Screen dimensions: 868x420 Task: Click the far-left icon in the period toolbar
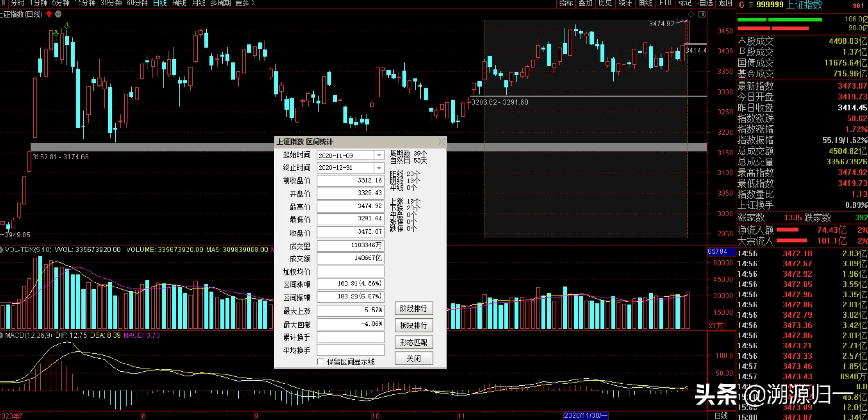pos(2,3)
